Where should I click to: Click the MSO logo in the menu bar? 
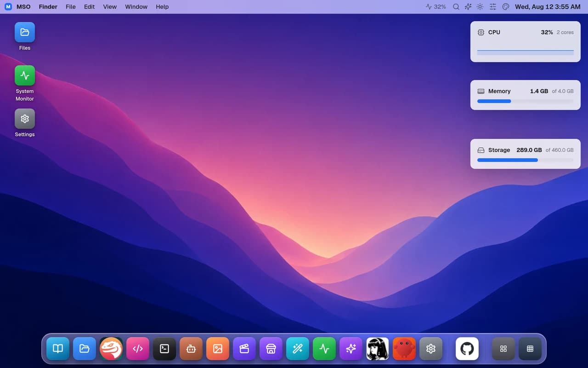pos(8,7)
